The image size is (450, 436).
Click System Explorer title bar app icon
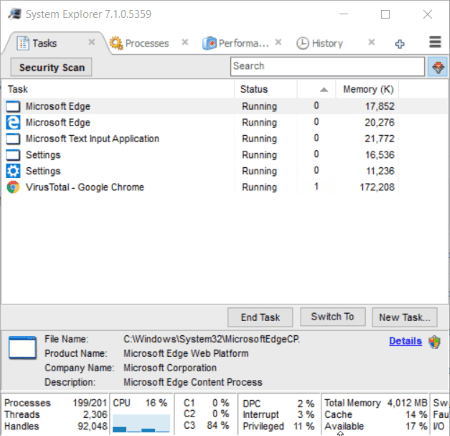tap(14, 14)
